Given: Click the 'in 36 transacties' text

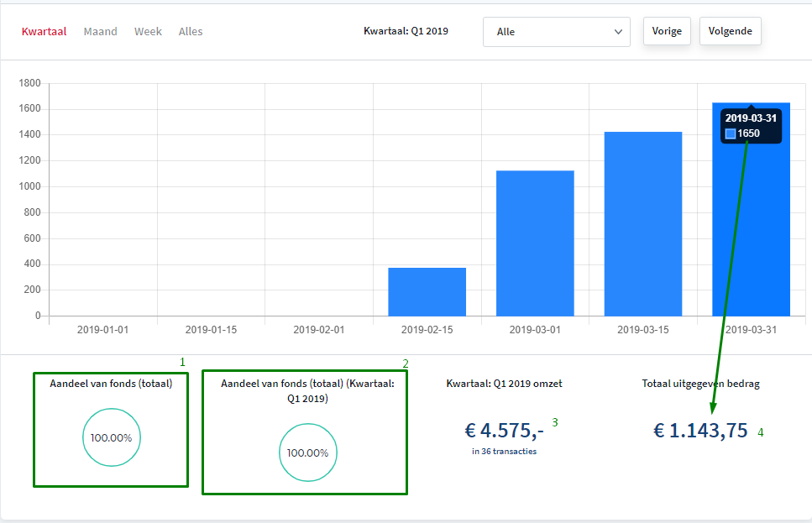Looking at the screenshot, I should pyautogui.click(x=505, y=452).
